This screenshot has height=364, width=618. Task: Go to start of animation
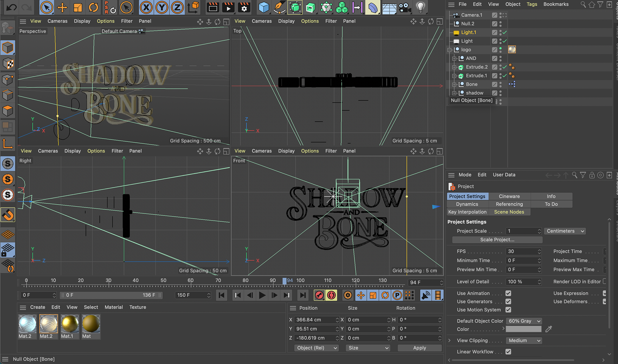coord(221,295)
